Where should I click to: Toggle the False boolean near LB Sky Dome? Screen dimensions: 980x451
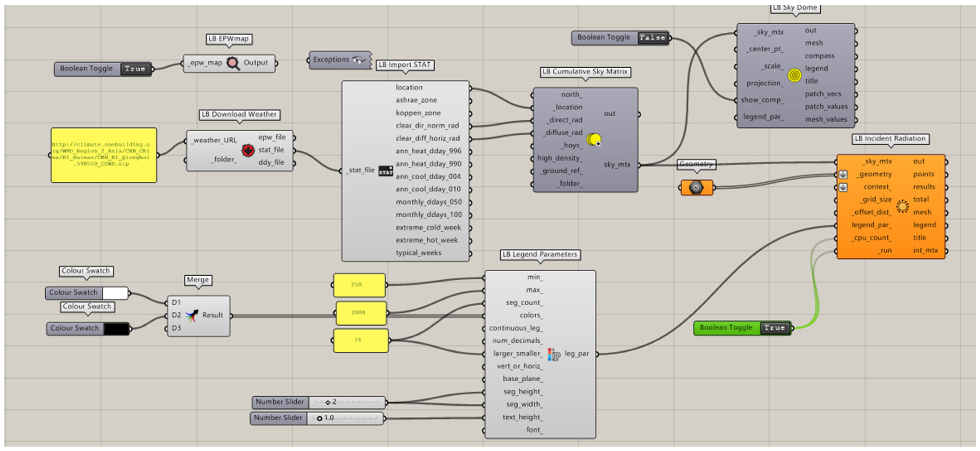tap(653, 38)
